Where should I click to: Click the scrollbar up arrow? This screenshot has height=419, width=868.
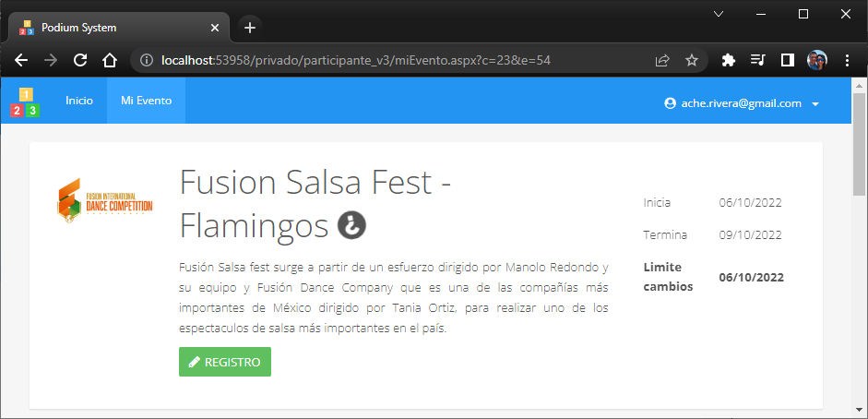click(859, 86)
